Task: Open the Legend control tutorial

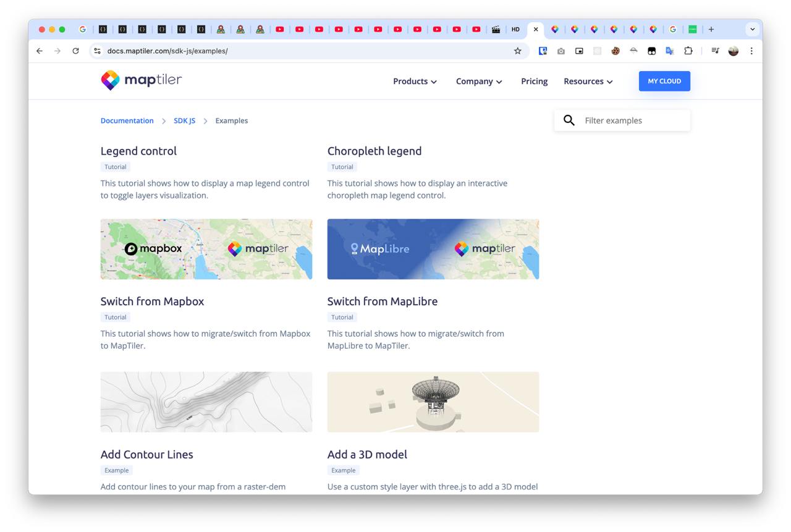Action: pos(138,151)
